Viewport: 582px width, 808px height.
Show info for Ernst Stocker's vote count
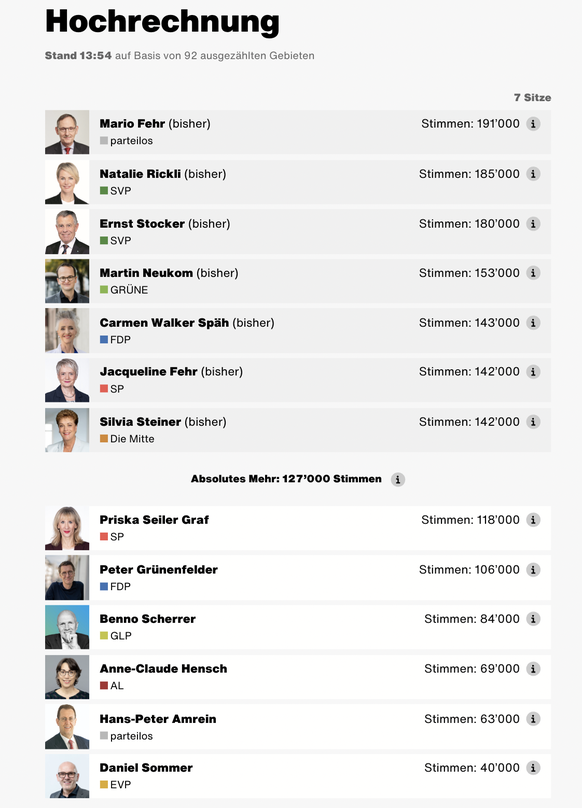pyautogui.click(x=533, y=224)
